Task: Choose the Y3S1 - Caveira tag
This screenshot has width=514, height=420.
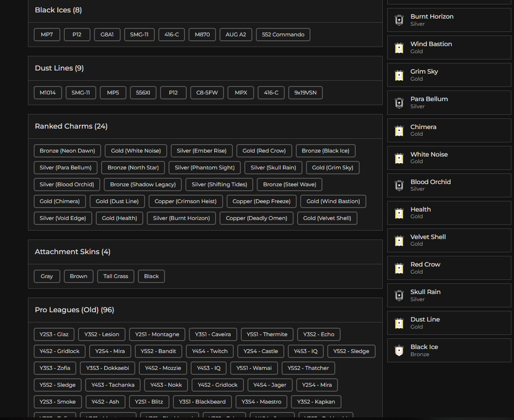Action: [x=213, y=334]
